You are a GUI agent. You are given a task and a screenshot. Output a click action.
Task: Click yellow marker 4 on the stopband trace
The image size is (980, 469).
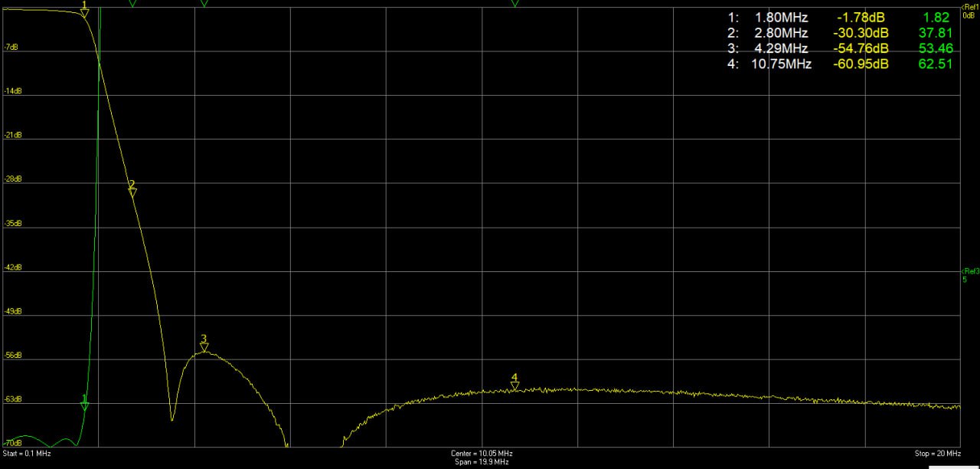pos(514,382)
